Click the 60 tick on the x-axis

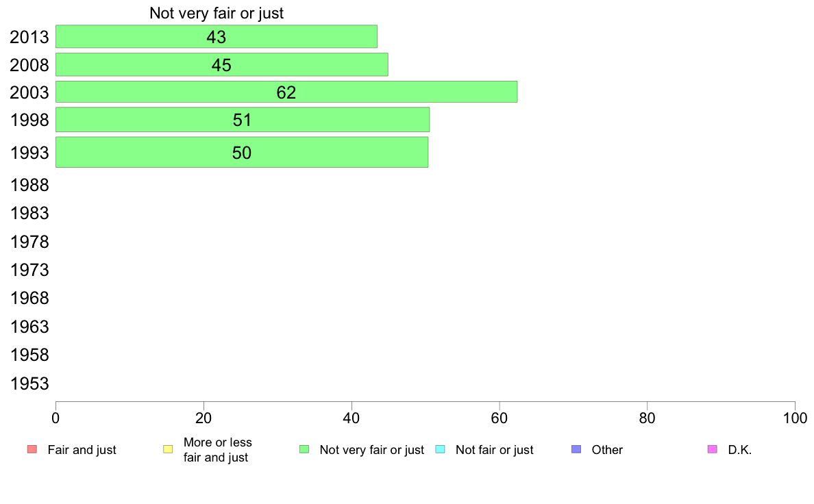pyautogui.click(x=500, y=418)
